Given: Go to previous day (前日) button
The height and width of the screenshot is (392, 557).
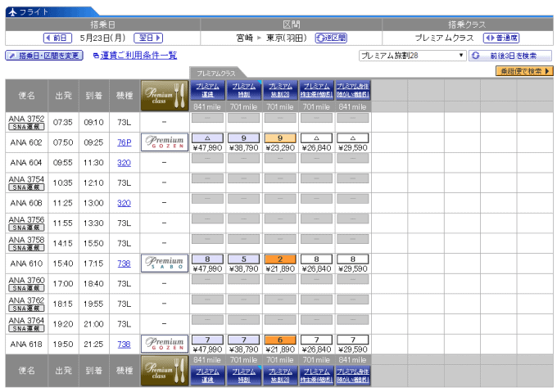Looking at the screenshot, I should 57,38.
